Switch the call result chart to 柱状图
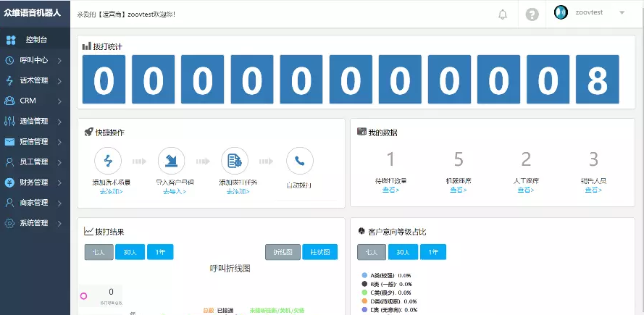This screenshot has height=315, width=644. coord(319,252)
